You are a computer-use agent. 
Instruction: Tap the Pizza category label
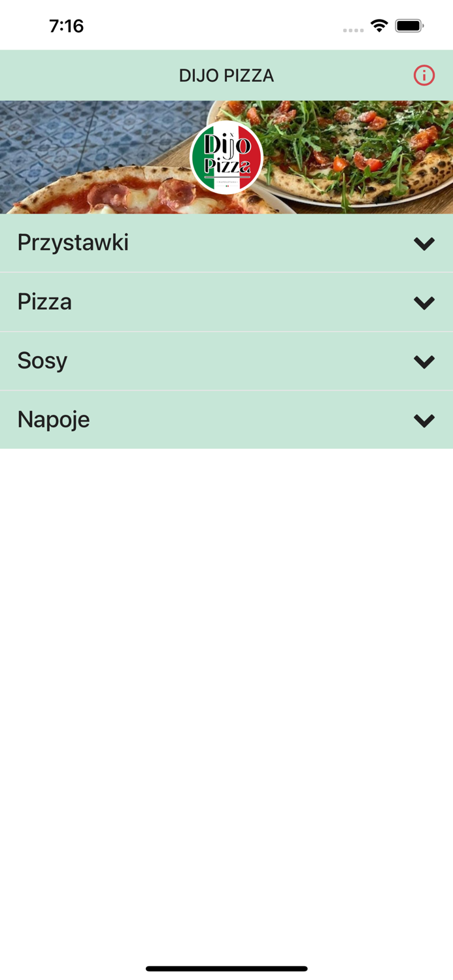tap(44, 302)
